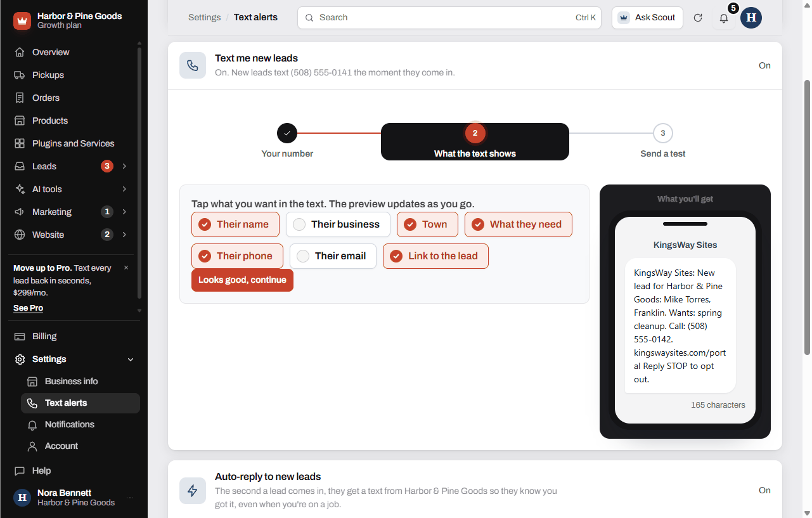Toggle the On status of Auto-reply to new leads
This screenshot has height=518, width=812.
pos(764,490)
